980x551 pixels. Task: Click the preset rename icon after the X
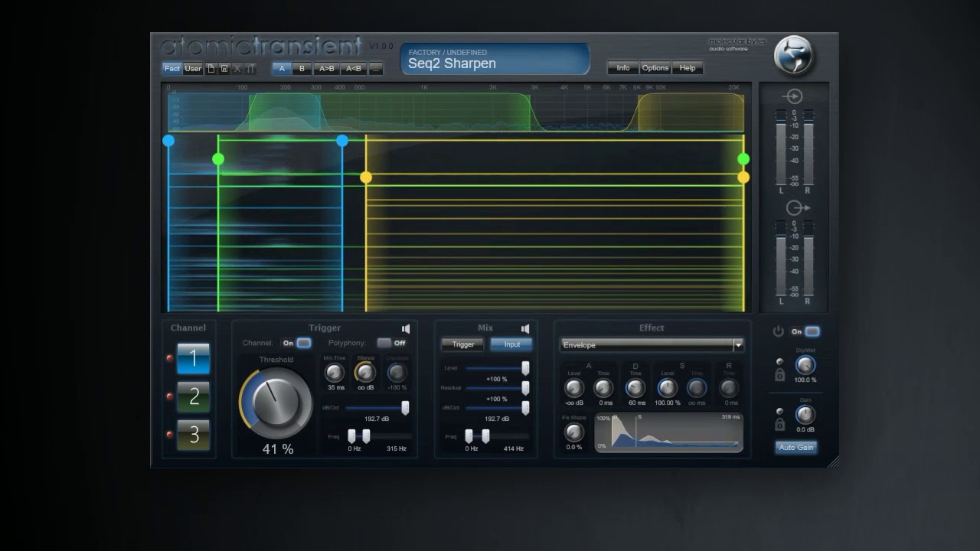coord(250,69)
